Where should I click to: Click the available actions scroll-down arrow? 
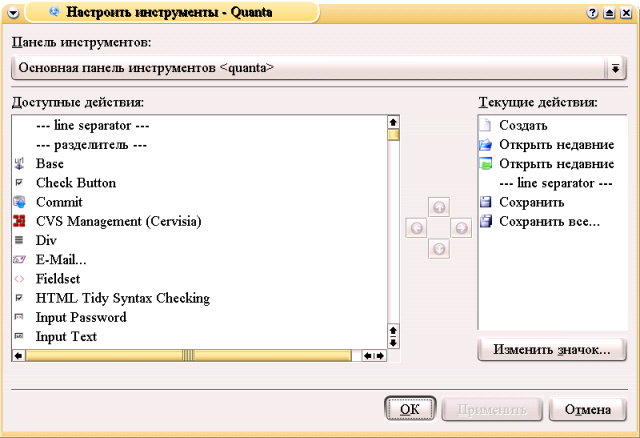393,342
